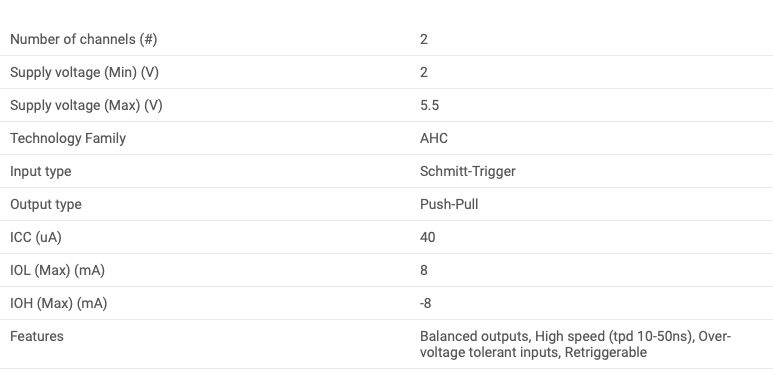Image resolution: width=773 pixels, height=370 pixels.
Task: Click the IOH (Max) (mA) label
Action: click(58, 303)
